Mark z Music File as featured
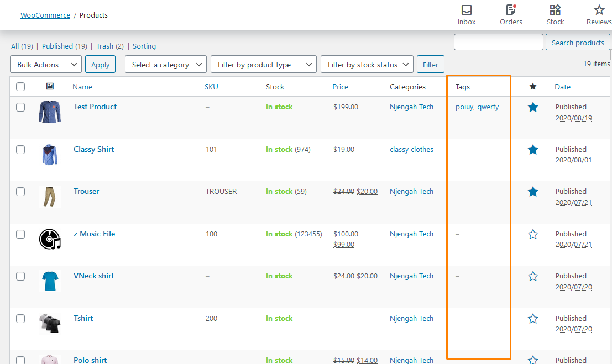The image size is (612, 364). pyautogui.click(x=533, y=234)
